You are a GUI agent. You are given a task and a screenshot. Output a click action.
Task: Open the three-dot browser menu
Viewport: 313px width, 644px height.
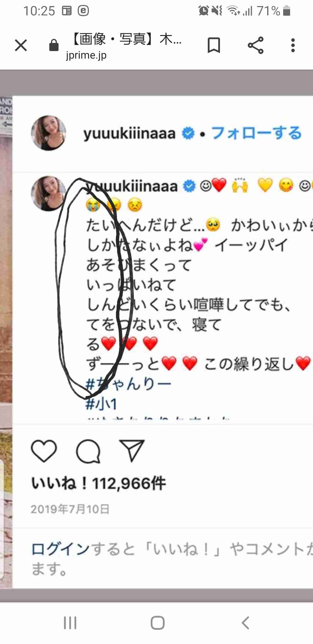pyautogui.click(x=293, y=45)
